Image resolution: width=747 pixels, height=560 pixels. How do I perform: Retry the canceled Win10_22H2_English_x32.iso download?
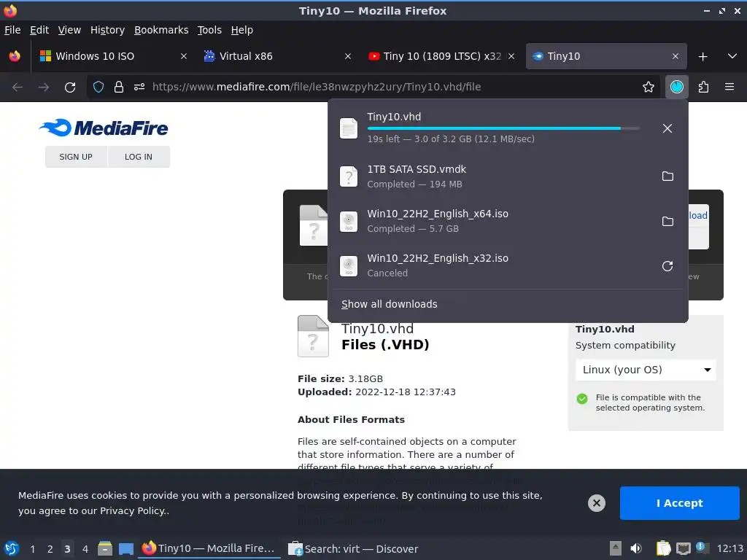tap(667, 266)
